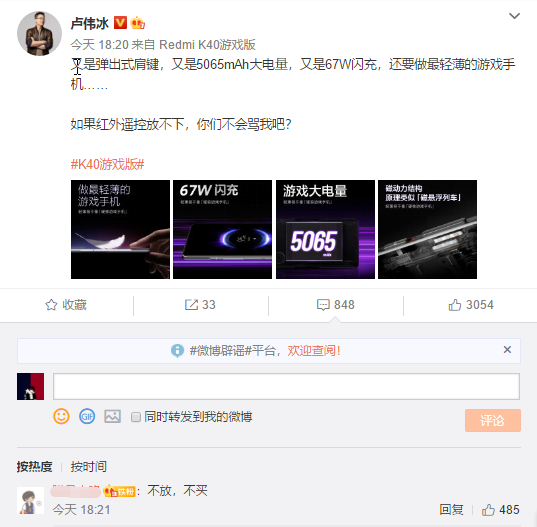Expand the post options chevron menu
Screen dimensions: 537x527
click(x=514, y=16)
